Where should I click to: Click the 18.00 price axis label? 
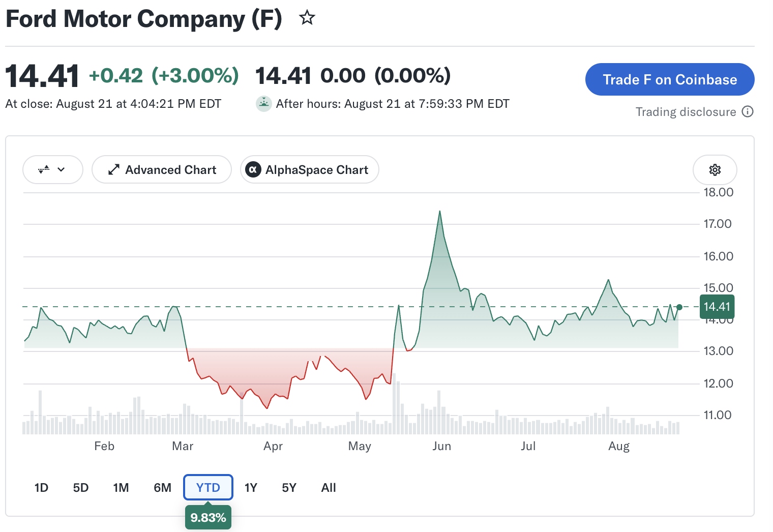(x=718, y=192)
